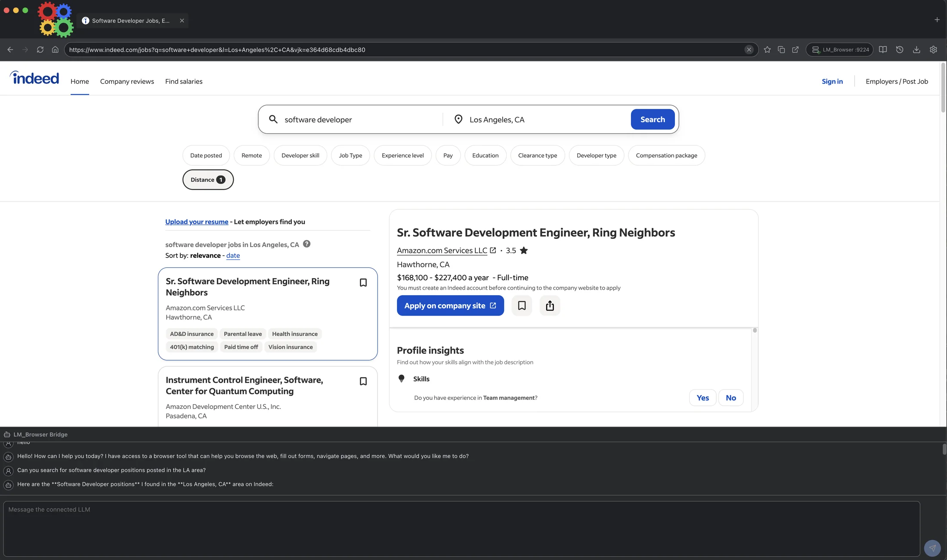This screenshot has height=560, width=947.
Task: Click the blue Search button
Action: [653, 119]
